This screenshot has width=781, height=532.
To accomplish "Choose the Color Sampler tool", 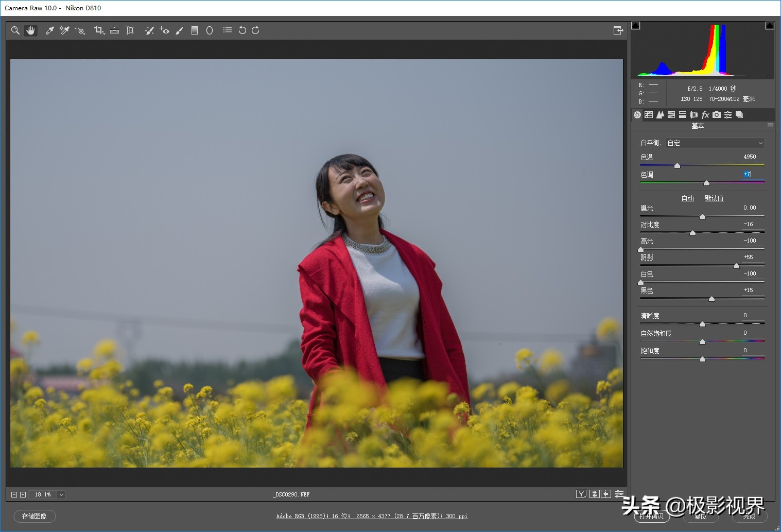I will pyautogui.click(x=64, y=30).
